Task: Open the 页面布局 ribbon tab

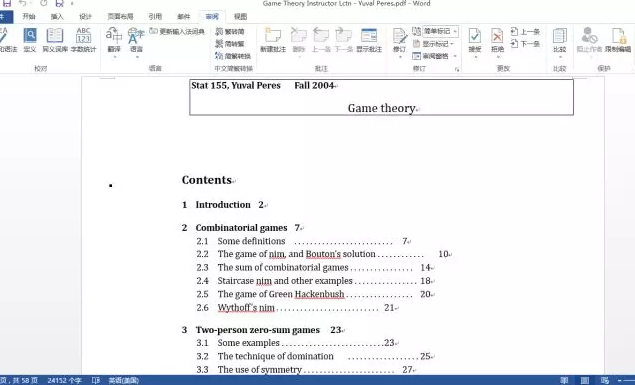Action: (x=120, y=17)
